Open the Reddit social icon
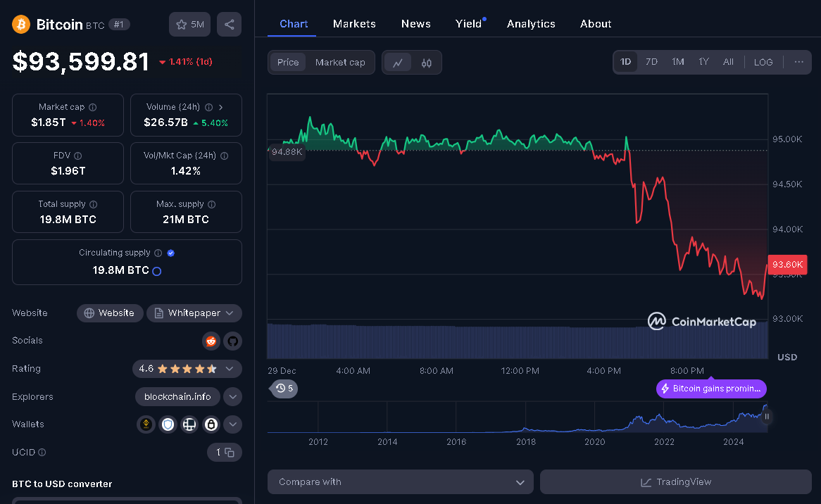 [x=211, y=341]
